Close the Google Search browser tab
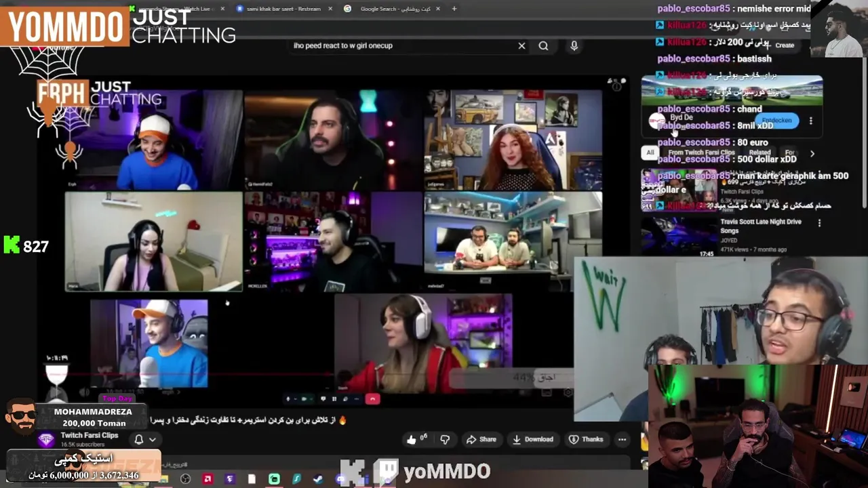Screen dimensions: 868x488 click(x=437, y=9)
